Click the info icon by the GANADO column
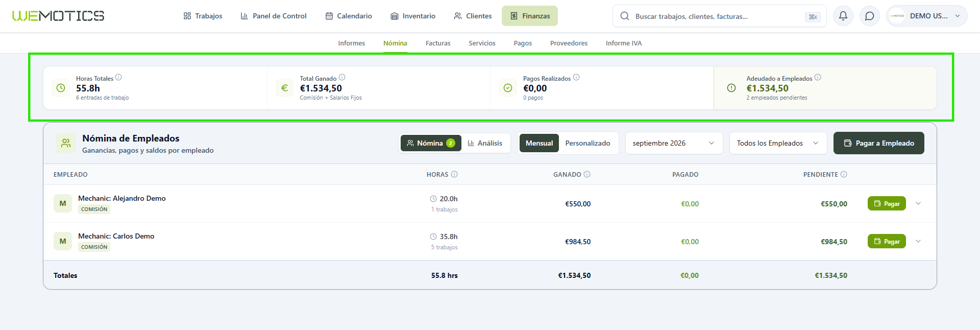Screen dimensions: 980x330 587,174
